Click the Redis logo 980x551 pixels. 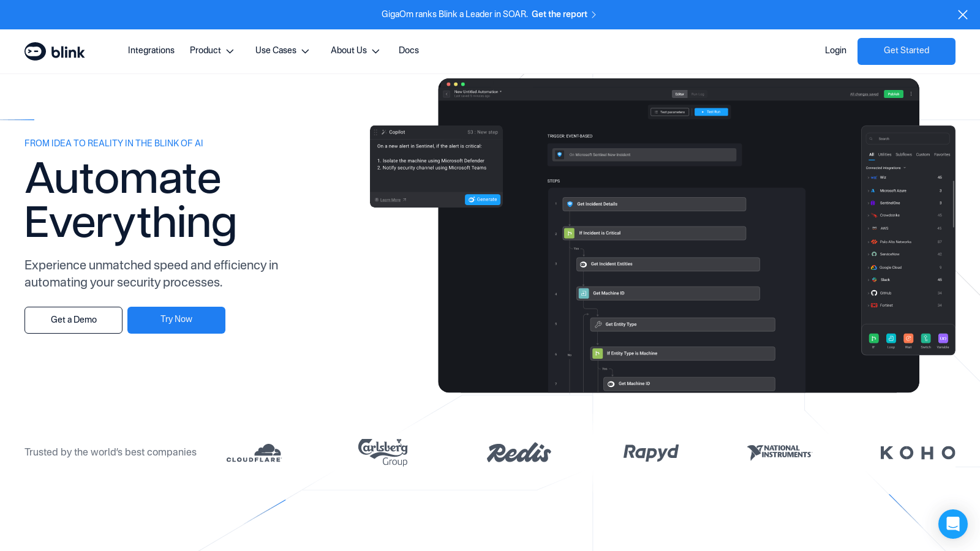(x=519, y=452)
